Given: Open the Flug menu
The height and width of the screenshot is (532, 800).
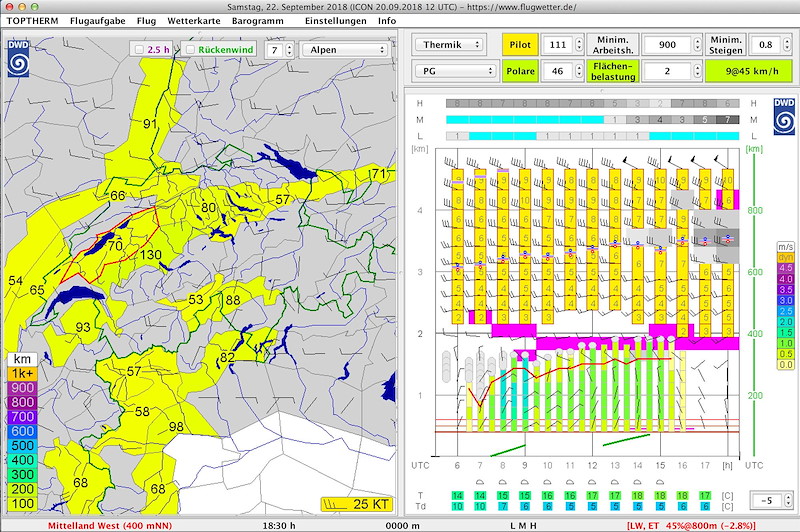Looking at the screenshot, I should point(146,21).
